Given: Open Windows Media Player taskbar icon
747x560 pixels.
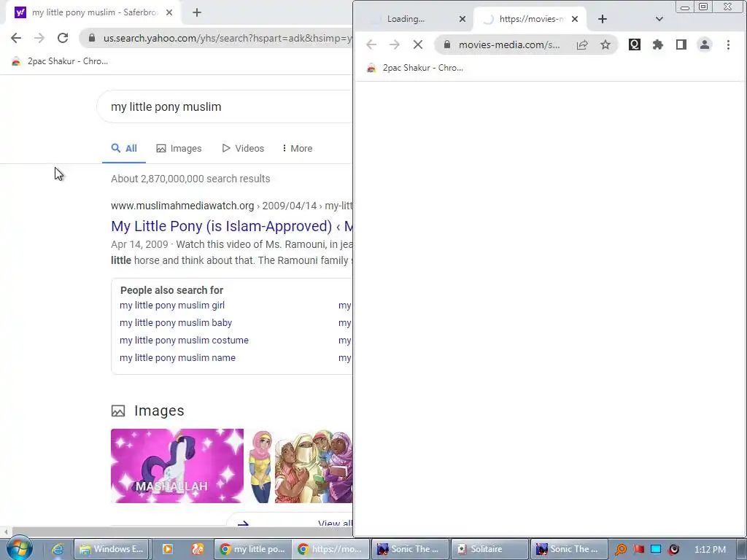Looking at the screenshot, I should pos(168,550).
